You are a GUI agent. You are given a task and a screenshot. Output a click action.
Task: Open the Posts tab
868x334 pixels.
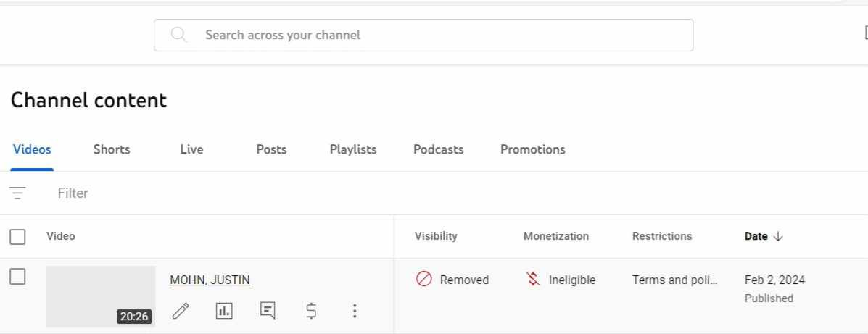pyautogui.click(x=271, y=149)
